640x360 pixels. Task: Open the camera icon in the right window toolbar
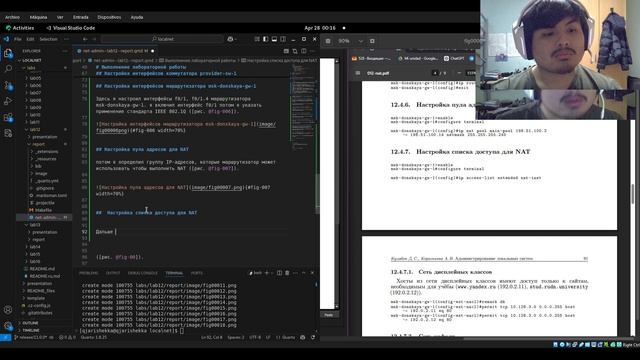(x=328, y=41)
